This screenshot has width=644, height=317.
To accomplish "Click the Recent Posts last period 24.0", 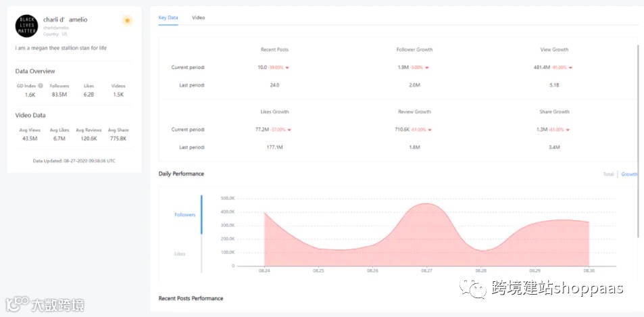I will coord(275,85).
